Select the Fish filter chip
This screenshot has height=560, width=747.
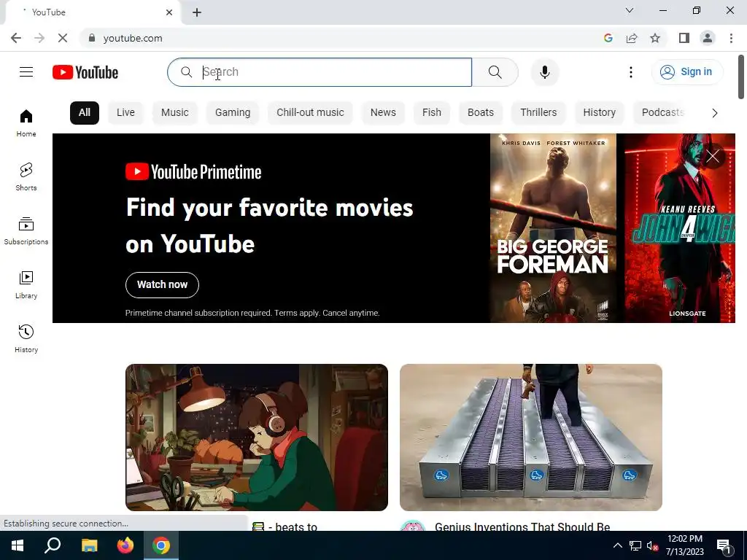[432, 113]
